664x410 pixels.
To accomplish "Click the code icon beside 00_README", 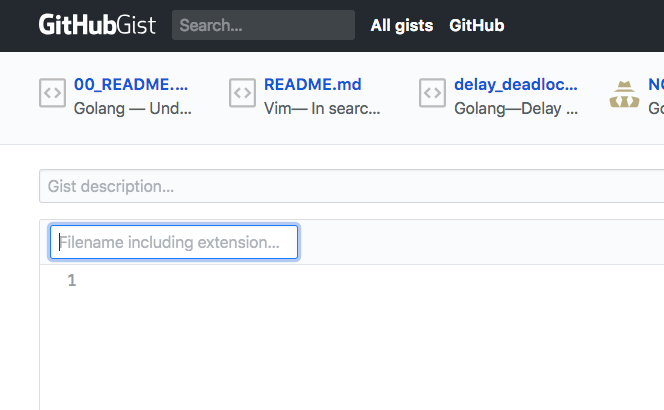I will click(x=52, y=94).
